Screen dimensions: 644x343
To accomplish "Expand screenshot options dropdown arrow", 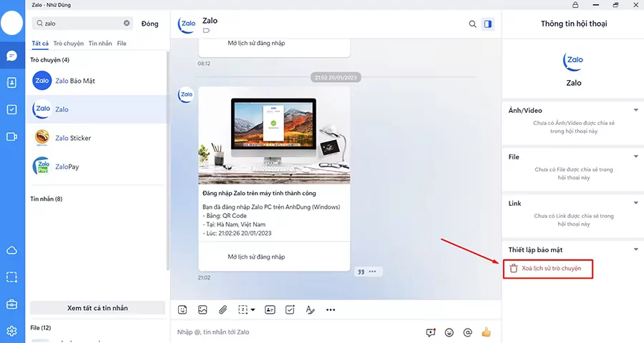I will click(x=253, y=310).
